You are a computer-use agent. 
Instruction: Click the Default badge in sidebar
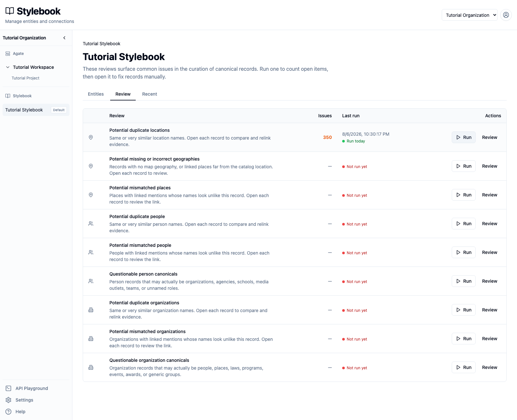(x=59, y=110)
